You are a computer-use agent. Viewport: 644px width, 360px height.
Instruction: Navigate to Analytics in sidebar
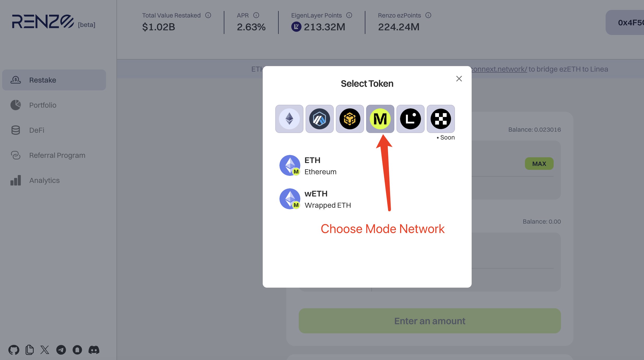tap(44, 180)
